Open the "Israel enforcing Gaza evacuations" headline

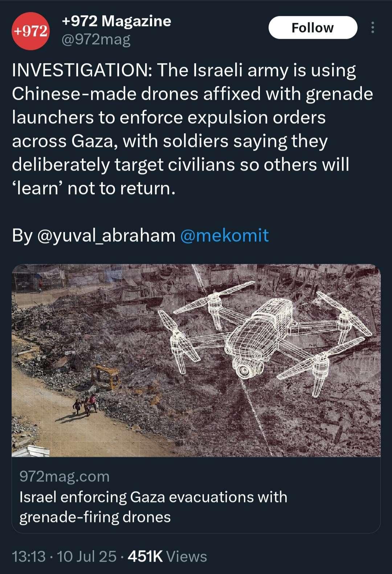(x=153, y=497)
